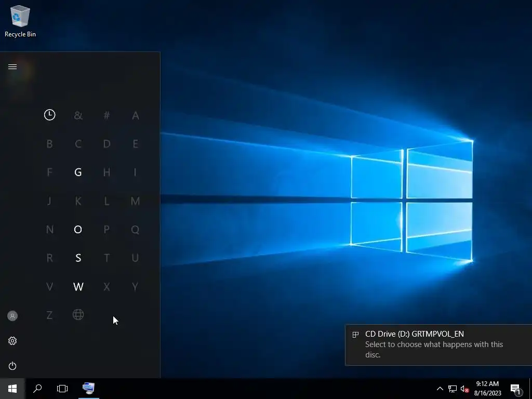Click the disabled letter P tile
This screenshot has width=532, height=399.
107,229
